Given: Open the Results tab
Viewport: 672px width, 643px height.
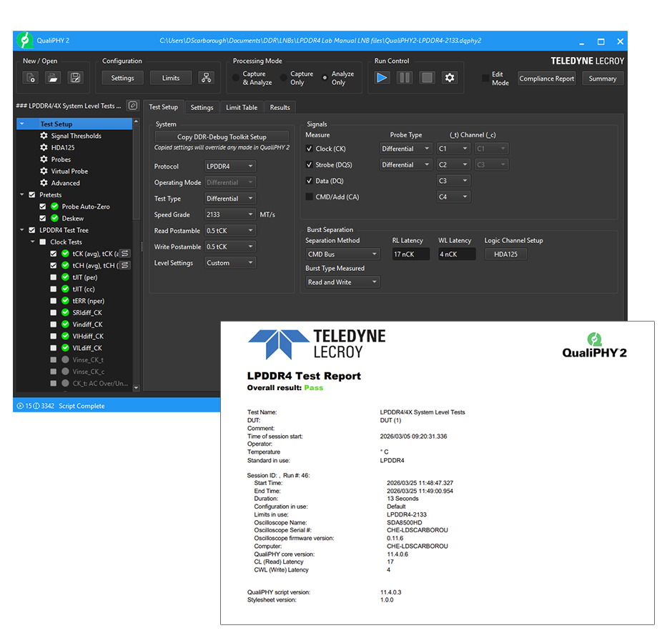Looking at the screenshot, I should 280,108.
